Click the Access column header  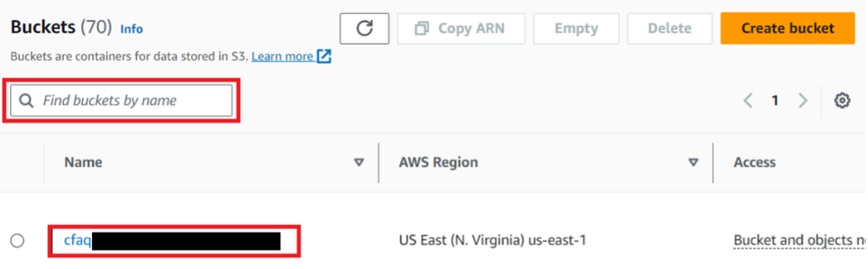(754, 162)
